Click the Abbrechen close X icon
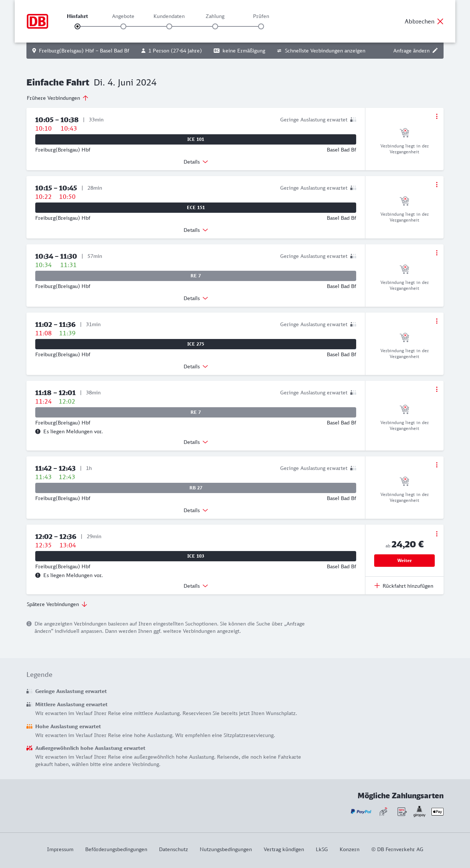The height and width of the screenshot is (868, 470). [440, 21]
